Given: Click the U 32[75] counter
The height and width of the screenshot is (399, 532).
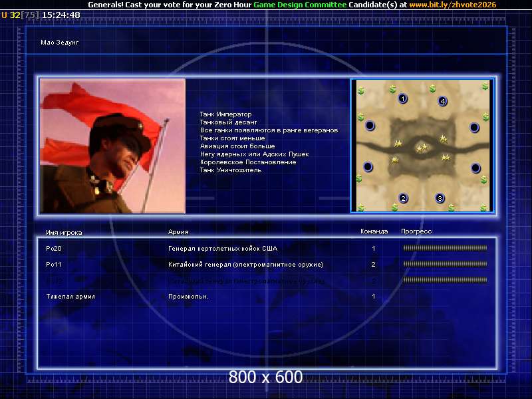Looking at the screenshot, I should [x=21, y=15].
